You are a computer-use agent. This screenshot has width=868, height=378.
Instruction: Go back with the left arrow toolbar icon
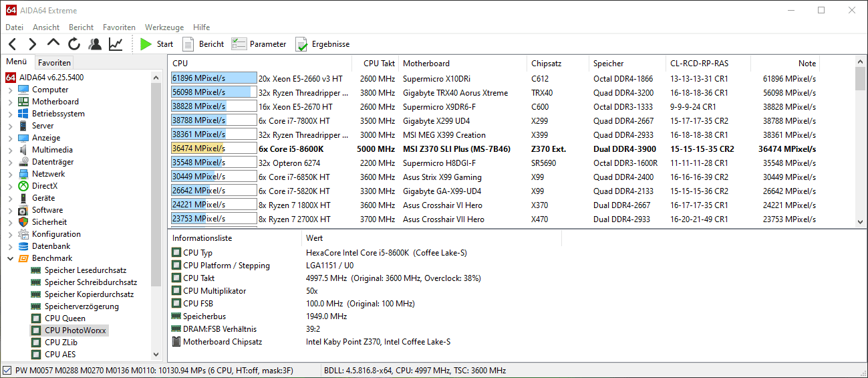12,44
